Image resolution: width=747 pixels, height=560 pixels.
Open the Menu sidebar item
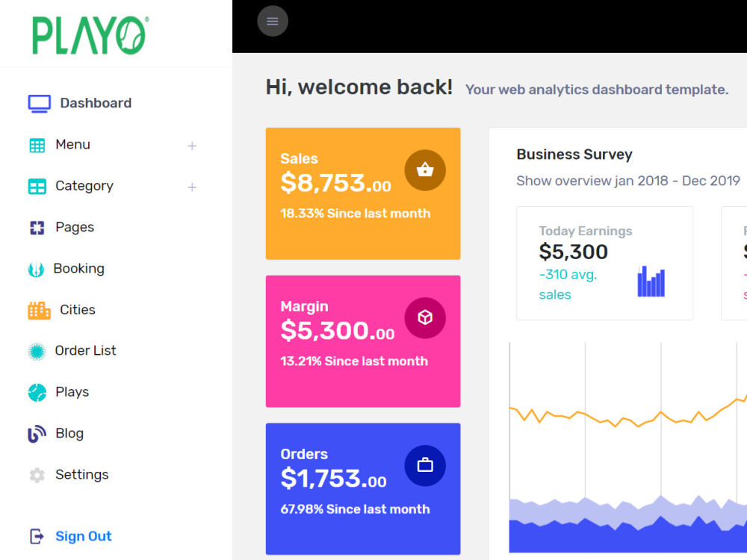(x=73, y=144)
